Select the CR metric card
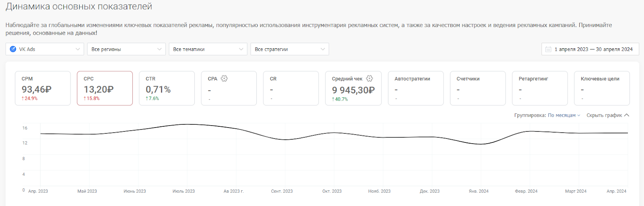This screenshot has width=644, height=206. (x=291, y=88)
